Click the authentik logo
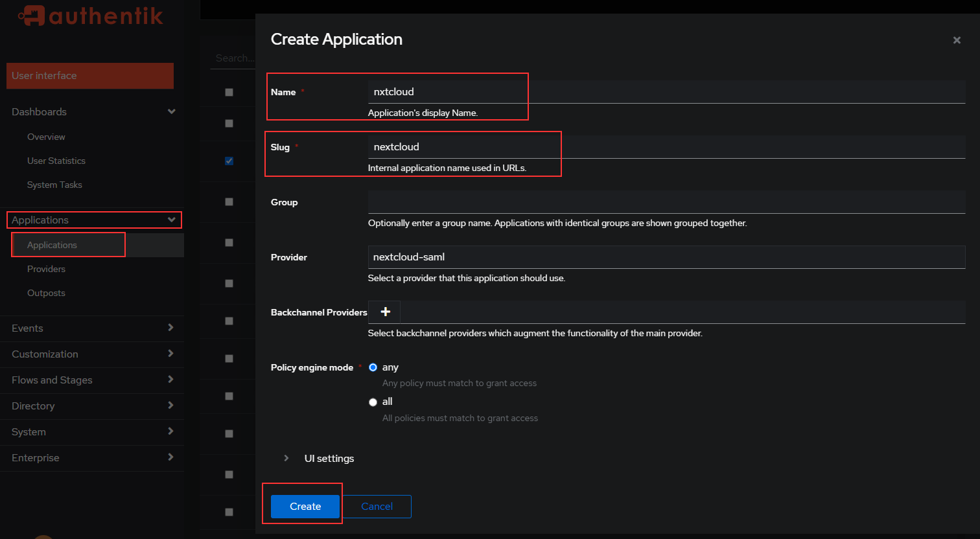Image resolution: width=980 pixels, height=539 pixels. point(91,15)
